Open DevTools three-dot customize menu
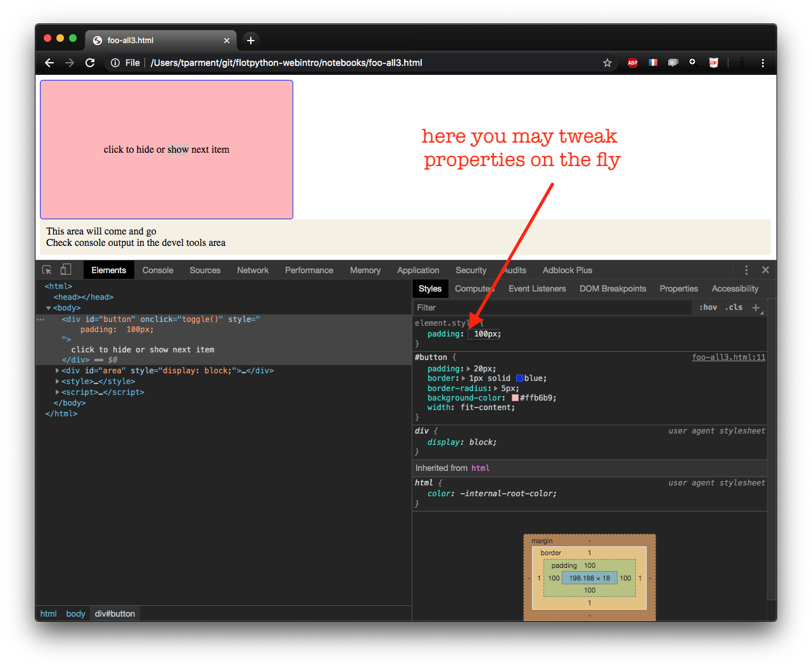The width and height of the screenshot is (812, 668). click(746, 270)
